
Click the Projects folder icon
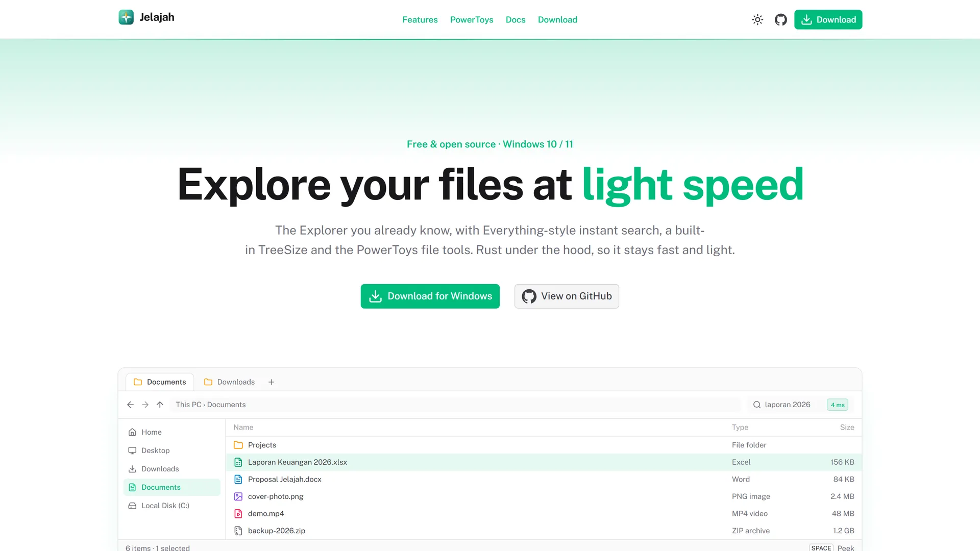coord(238,445)
